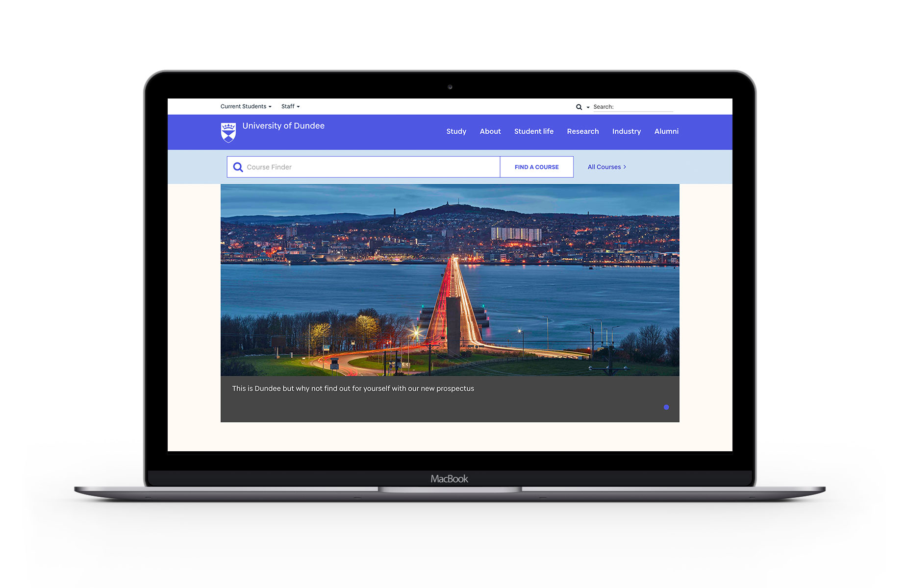Click the Course Finder magnifier icon
Viewport: 907px width, 588px height.
pos(238,167)
